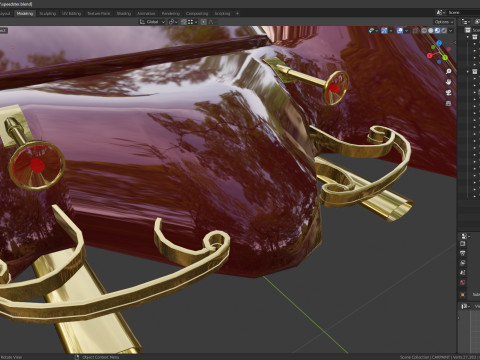Open the Output properties tab
Viewport: 480px width, 360px height.
pos(463,253)
